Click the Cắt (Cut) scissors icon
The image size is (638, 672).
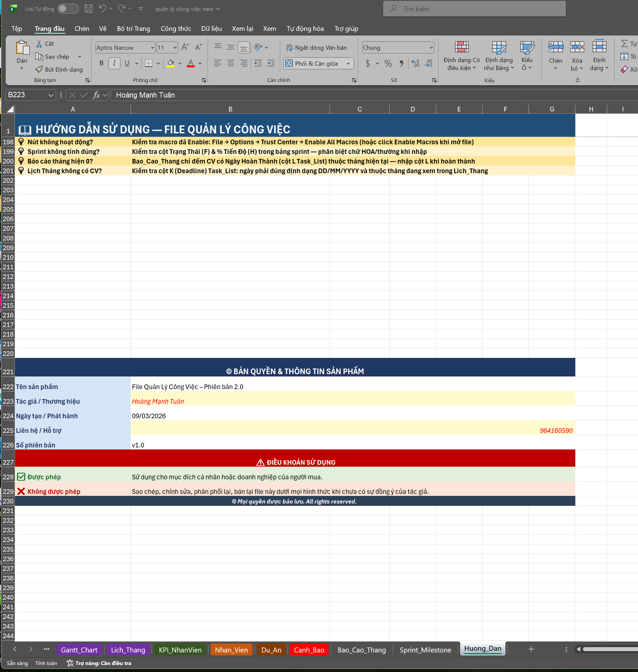39,43
